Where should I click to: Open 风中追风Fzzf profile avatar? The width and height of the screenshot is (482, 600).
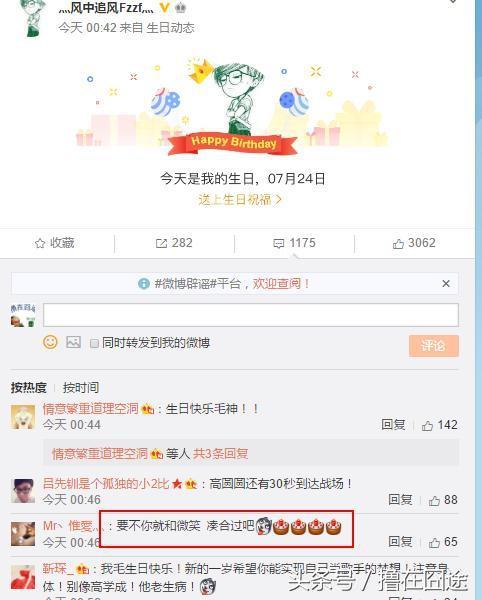coord(34,18)
